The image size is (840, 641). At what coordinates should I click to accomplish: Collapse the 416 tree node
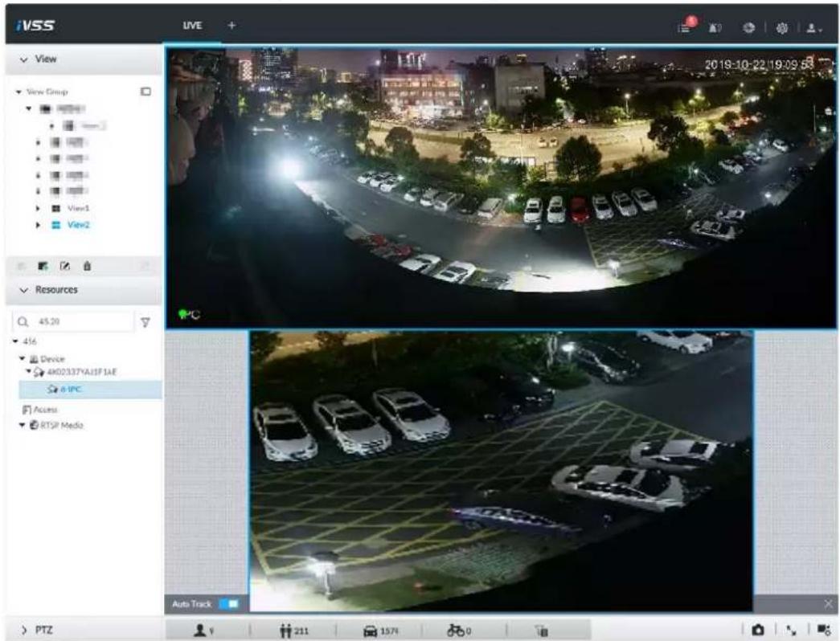tap(16, 341)
